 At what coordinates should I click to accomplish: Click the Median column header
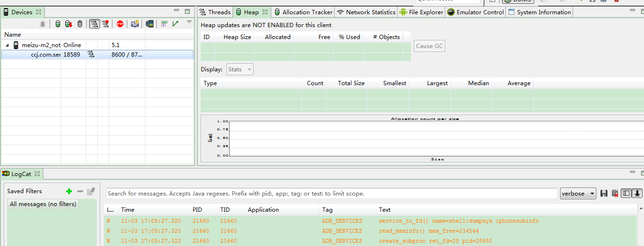(471, 83)
